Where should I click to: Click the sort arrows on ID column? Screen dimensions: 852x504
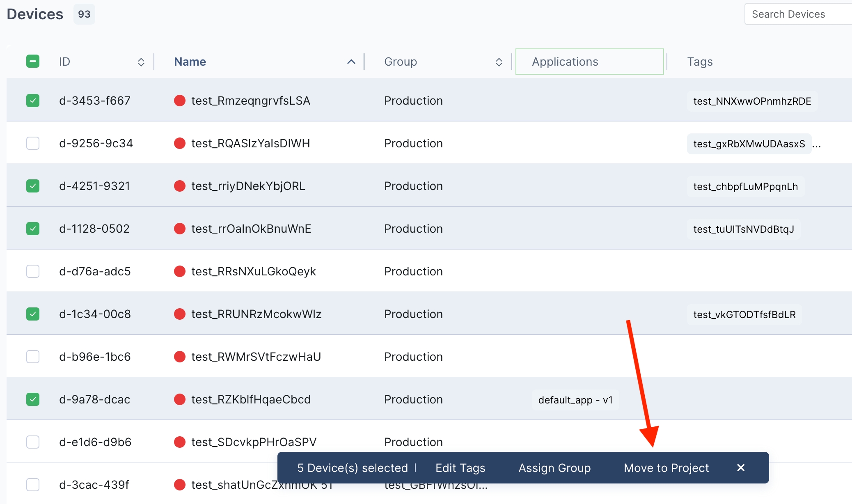click(x=141, y=62)
